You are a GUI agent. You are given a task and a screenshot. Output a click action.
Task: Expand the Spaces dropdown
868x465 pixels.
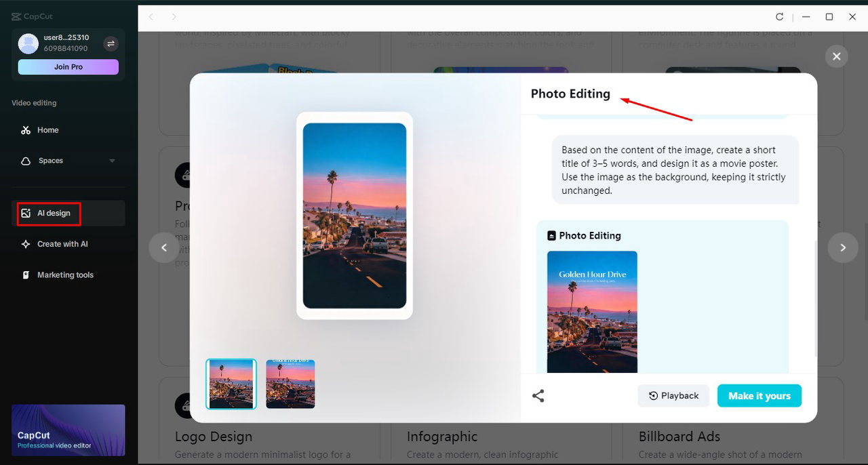point(112,161)
